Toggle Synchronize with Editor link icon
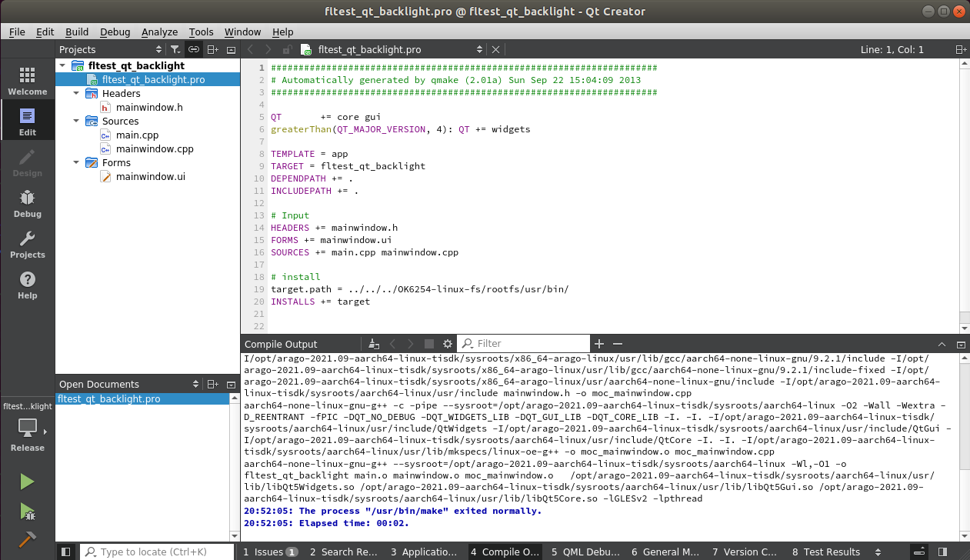The height and width of the screenshot is (560, 970). tap(194, 49)
